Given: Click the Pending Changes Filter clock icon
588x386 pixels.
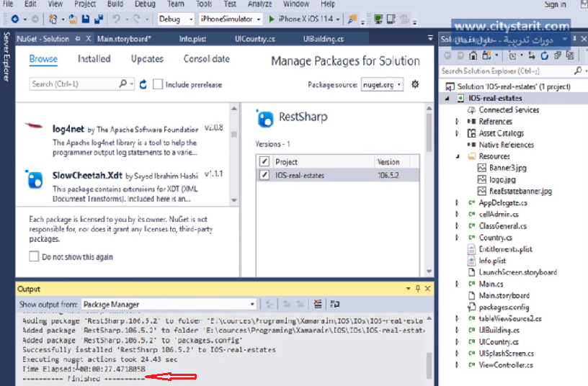Looking at the screenshot, I should coord(512,55).
